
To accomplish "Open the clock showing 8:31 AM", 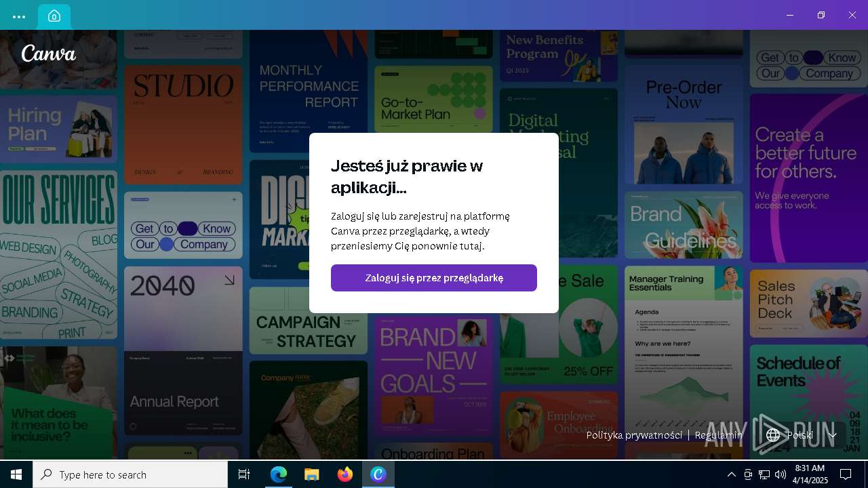I will pyautogui.click(x=811, y=474).
